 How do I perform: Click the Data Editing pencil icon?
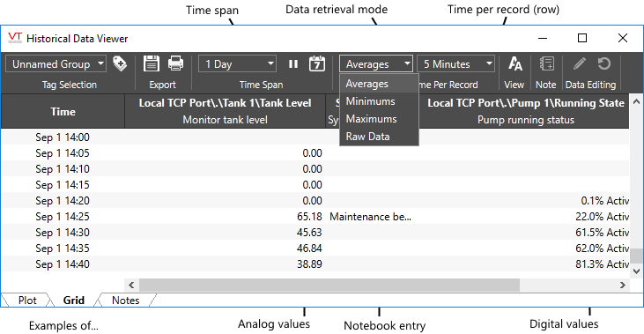579,63
